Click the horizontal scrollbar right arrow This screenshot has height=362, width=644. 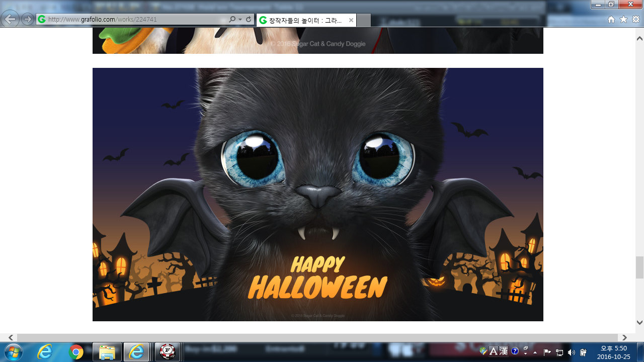[x=624, y=337]
